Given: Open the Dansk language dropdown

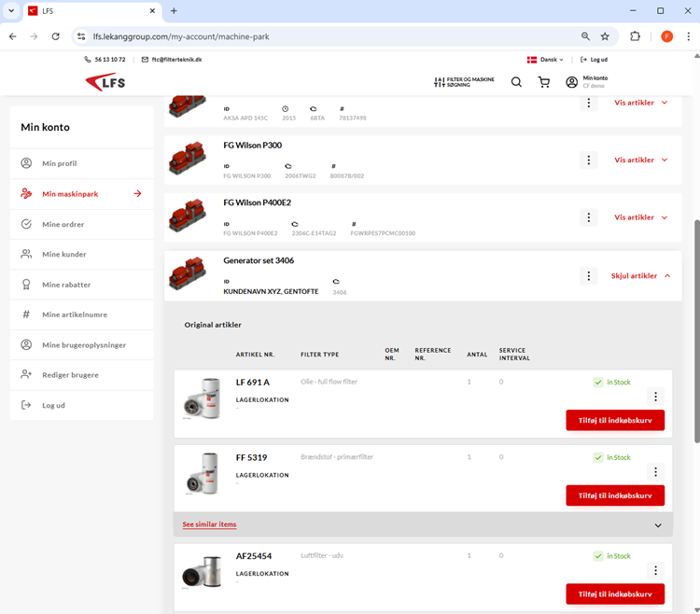Looking at the screenshot, I should 545,60.
